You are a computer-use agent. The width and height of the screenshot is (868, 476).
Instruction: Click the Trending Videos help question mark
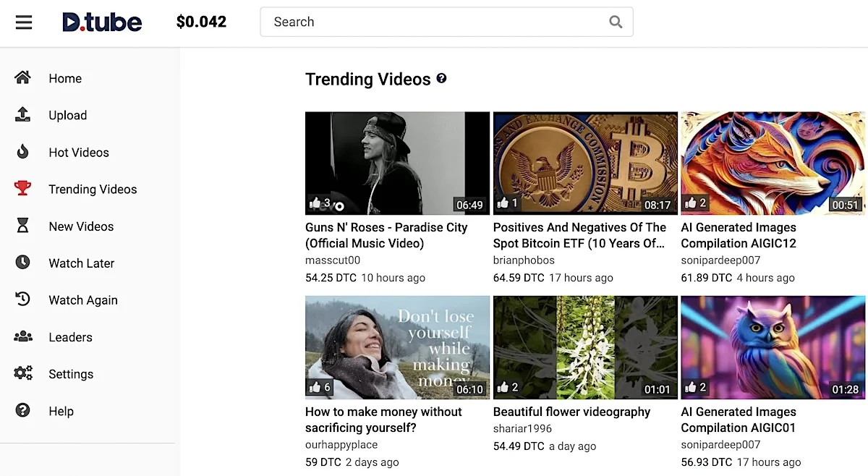point(441,78)
